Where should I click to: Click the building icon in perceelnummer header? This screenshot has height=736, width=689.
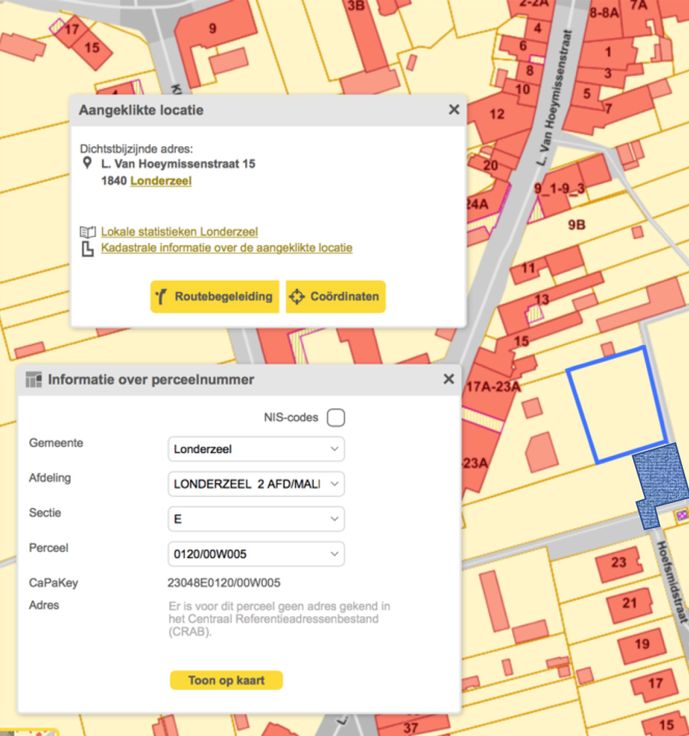click(x=34, y=380)
